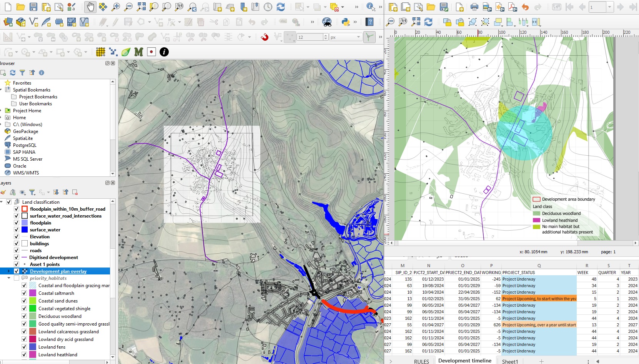
Task: Hide the floodplain layer
Action: [17, 223]
